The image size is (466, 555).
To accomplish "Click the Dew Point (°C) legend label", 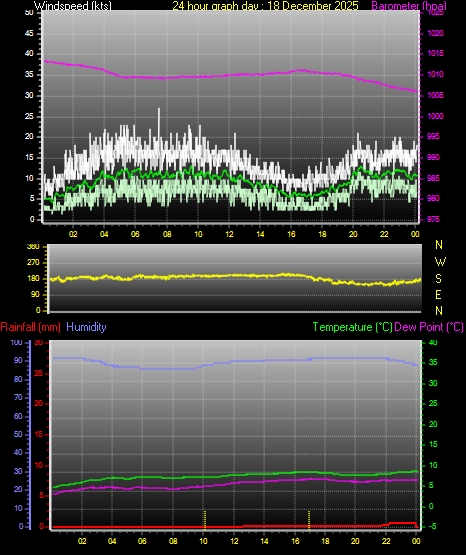I will point(429,327).
